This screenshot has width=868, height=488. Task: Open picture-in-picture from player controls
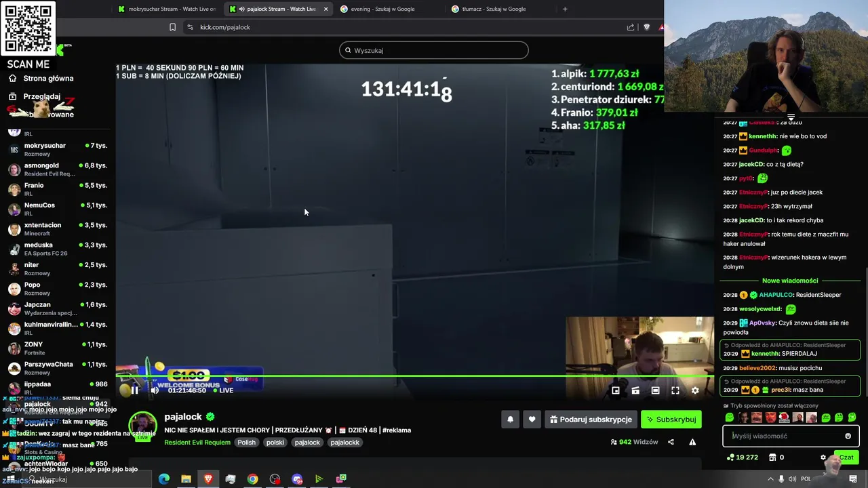616,390
